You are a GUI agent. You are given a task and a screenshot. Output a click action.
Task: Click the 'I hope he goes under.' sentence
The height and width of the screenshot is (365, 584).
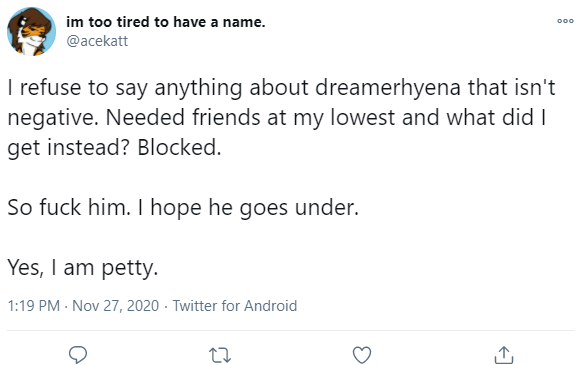(x=248, y=207)
